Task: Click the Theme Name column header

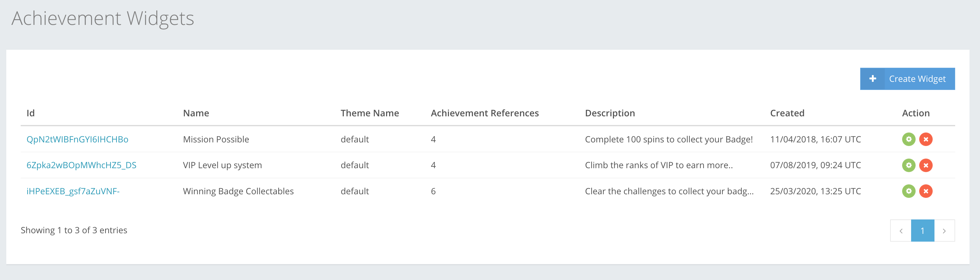Action: tap(369, 113)
